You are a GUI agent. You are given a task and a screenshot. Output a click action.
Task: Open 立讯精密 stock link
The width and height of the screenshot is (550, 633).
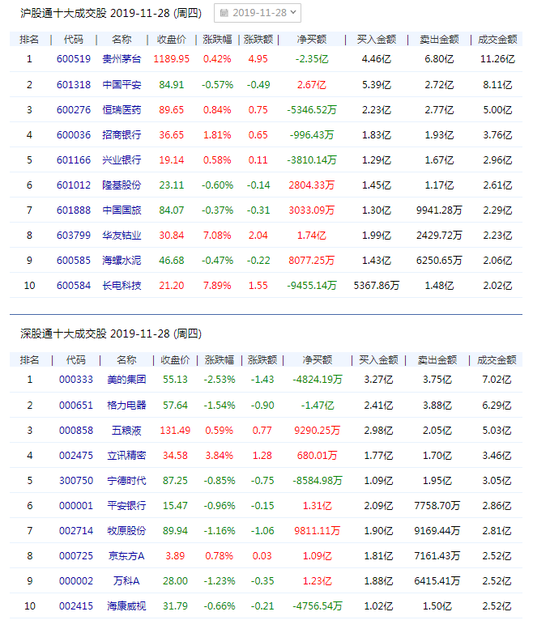pyautogui.click(x=126, y=455)
